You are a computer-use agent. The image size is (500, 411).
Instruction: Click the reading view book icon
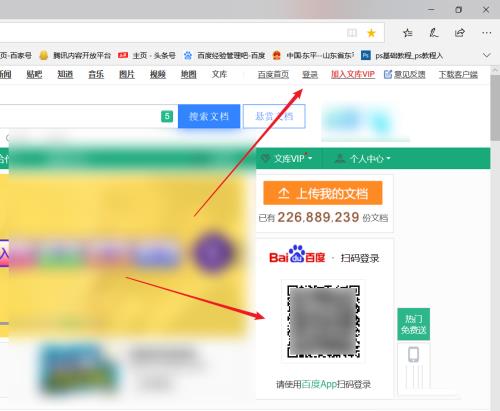point(352,33)
